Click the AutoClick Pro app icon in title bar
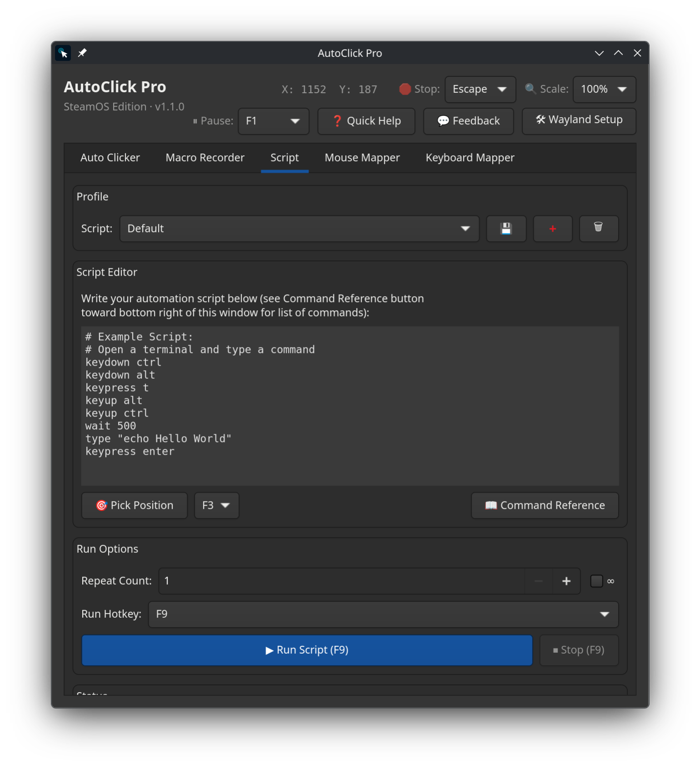700x769 pixels. pos(63,53)
